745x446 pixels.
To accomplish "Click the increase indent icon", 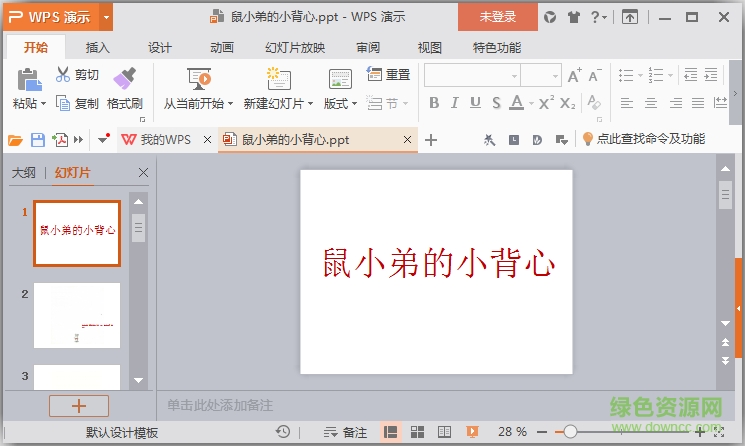I will point(711,75).
